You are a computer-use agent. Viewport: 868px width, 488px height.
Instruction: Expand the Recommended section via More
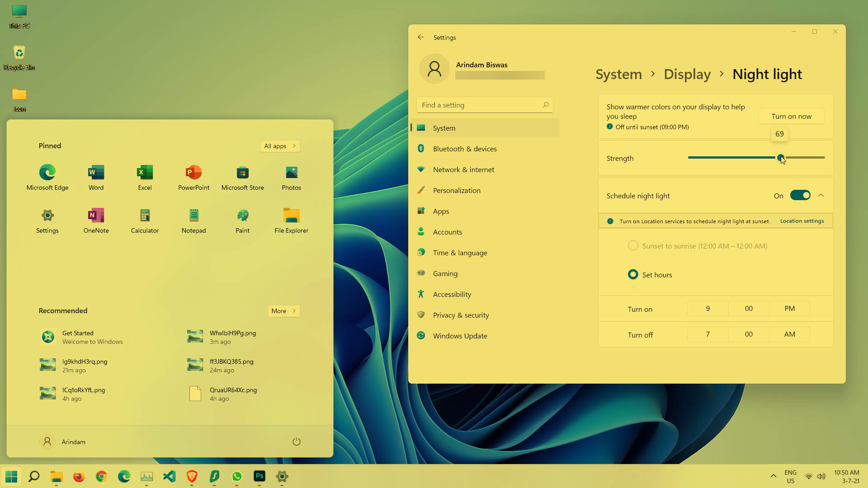pyautogui.click(x=283, y=311)
